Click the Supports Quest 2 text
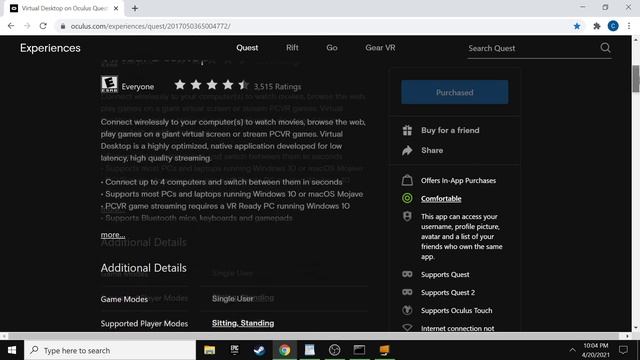This screenshot has height=360, width=640. click(448, 292)
